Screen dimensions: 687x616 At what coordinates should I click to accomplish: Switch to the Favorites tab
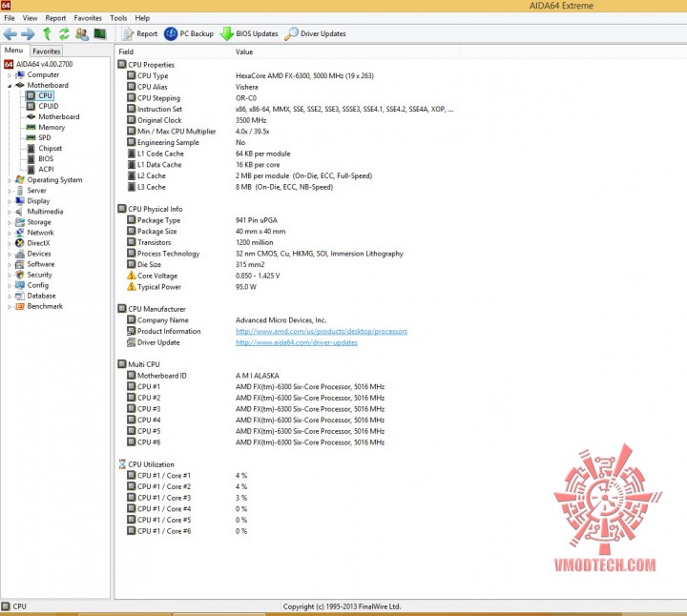pos(46,51)
